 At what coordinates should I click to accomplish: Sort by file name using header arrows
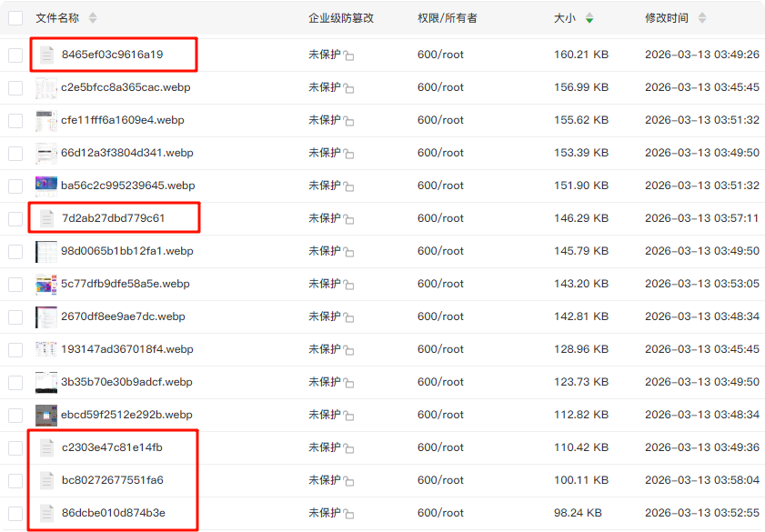click(93, 18)
